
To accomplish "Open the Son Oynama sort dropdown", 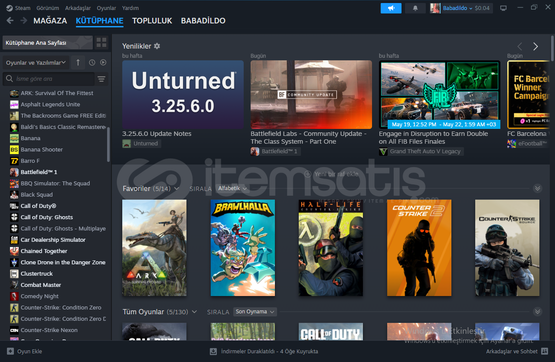I will pyautogui.click(x=255, y=312).
